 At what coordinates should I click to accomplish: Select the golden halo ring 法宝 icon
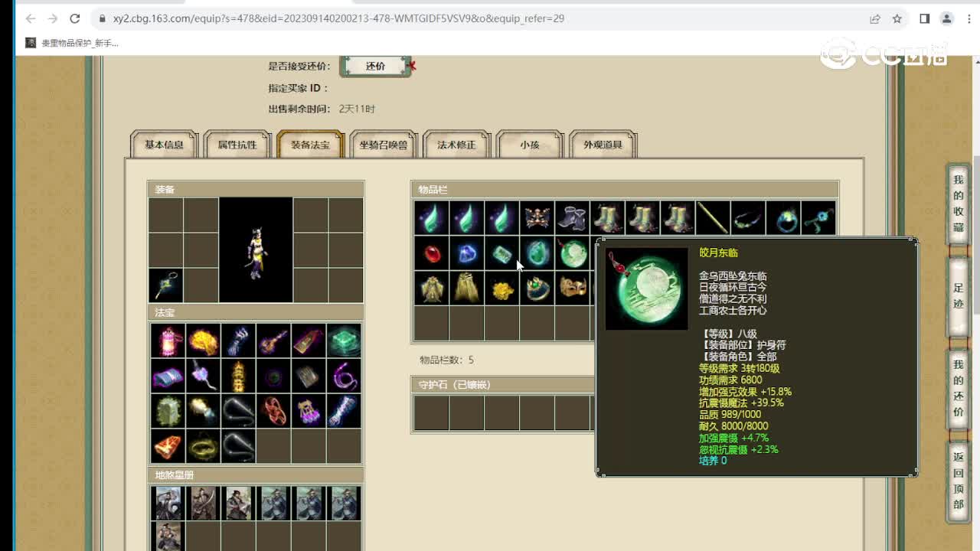click(203, 446)
